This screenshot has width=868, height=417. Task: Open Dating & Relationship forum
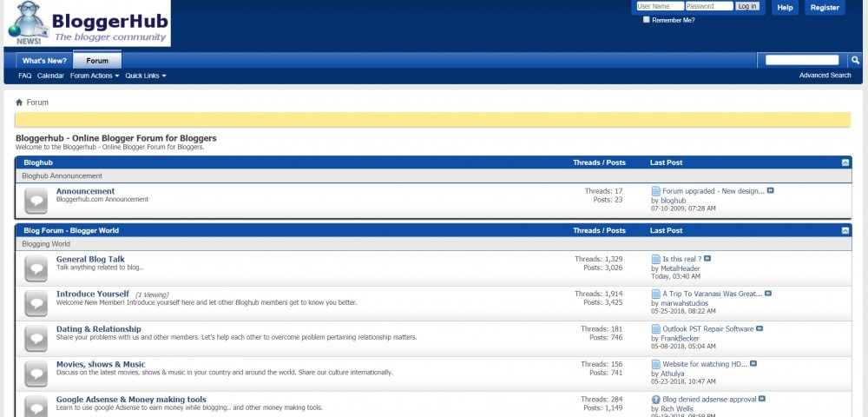(99, 329)
